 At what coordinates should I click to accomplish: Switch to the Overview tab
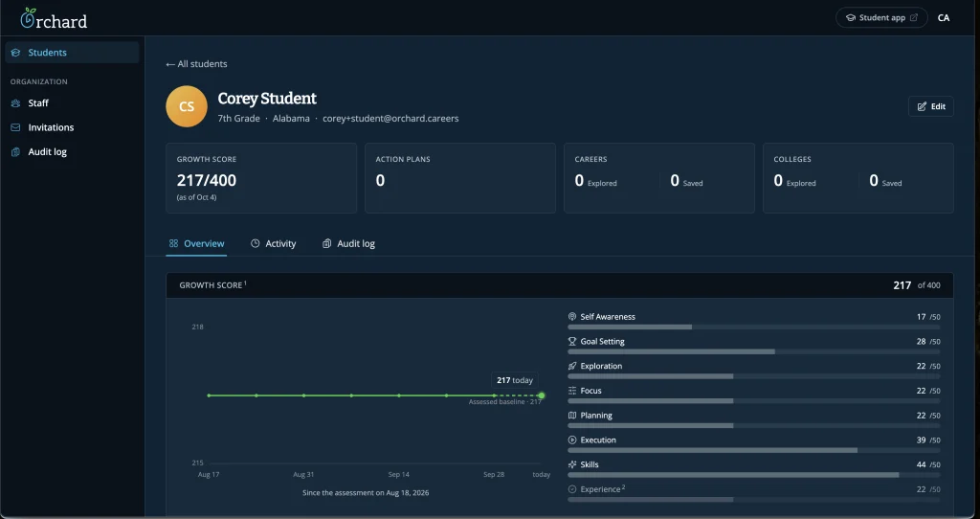[x=197, y=243]
